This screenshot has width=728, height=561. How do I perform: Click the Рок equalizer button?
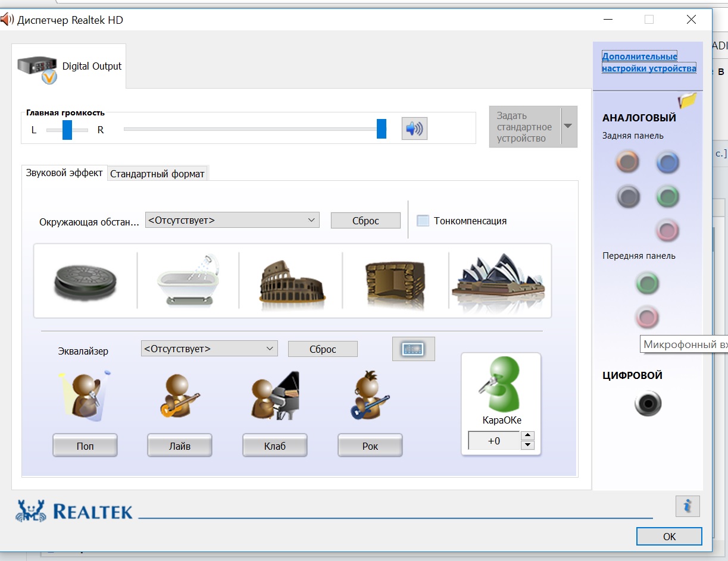coord(370,446)
